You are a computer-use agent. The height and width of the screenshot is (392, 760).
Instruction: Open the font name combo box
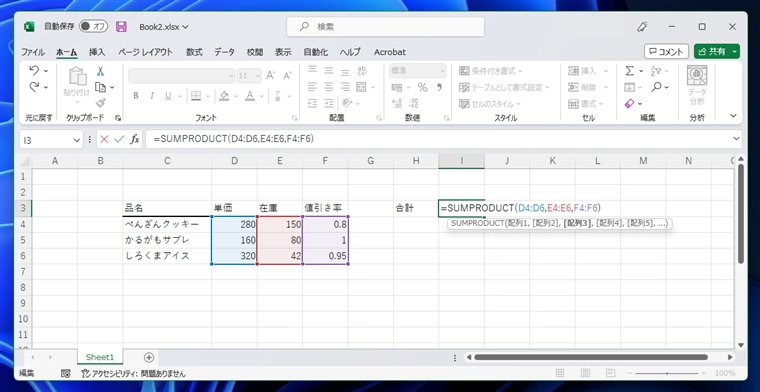[182, 76]
